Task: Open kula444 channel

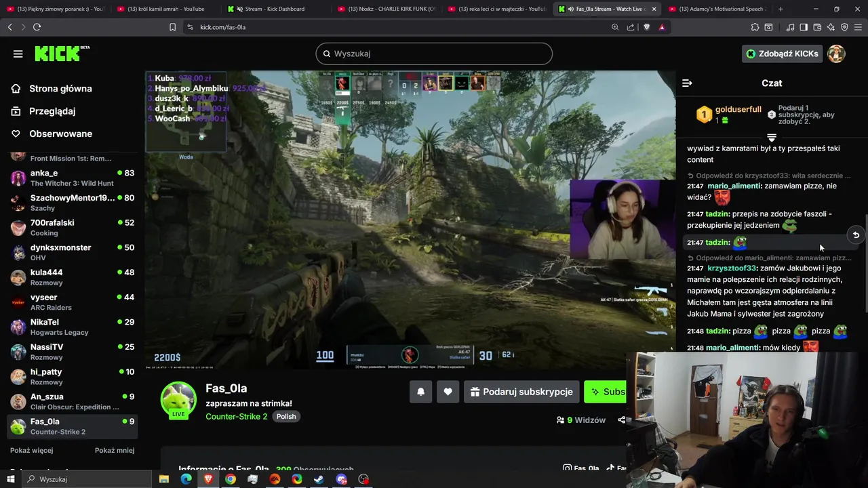Action: [x=73, y=278]
